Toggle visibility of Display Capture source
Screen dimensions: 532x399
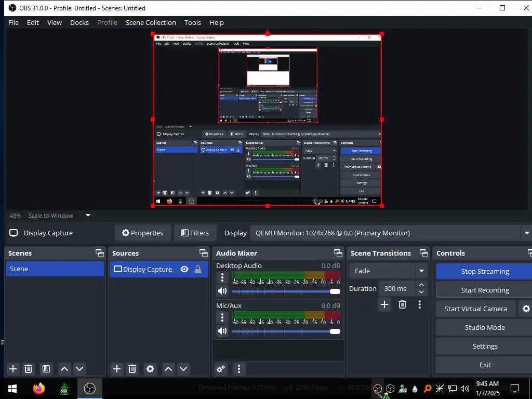184,270
